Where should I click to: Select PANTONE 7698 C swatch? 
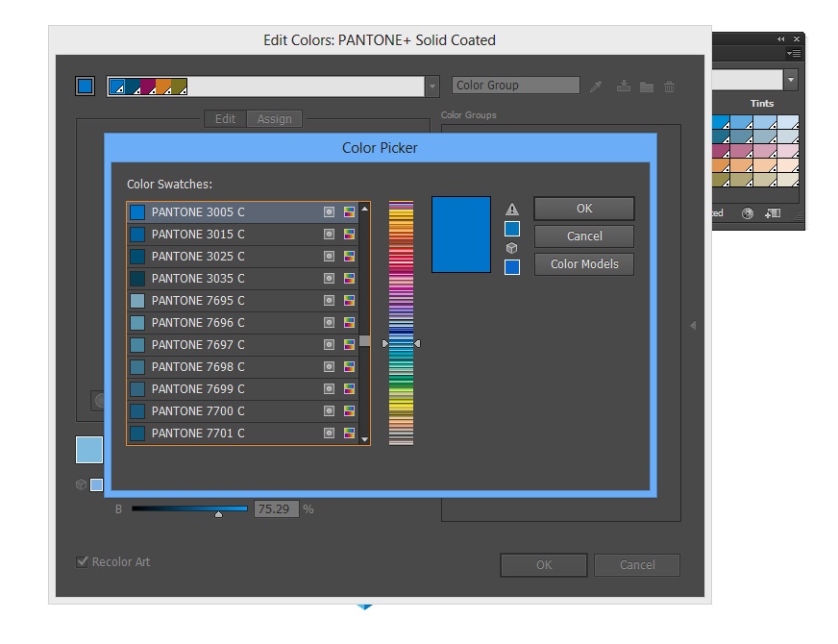point(231,366)
